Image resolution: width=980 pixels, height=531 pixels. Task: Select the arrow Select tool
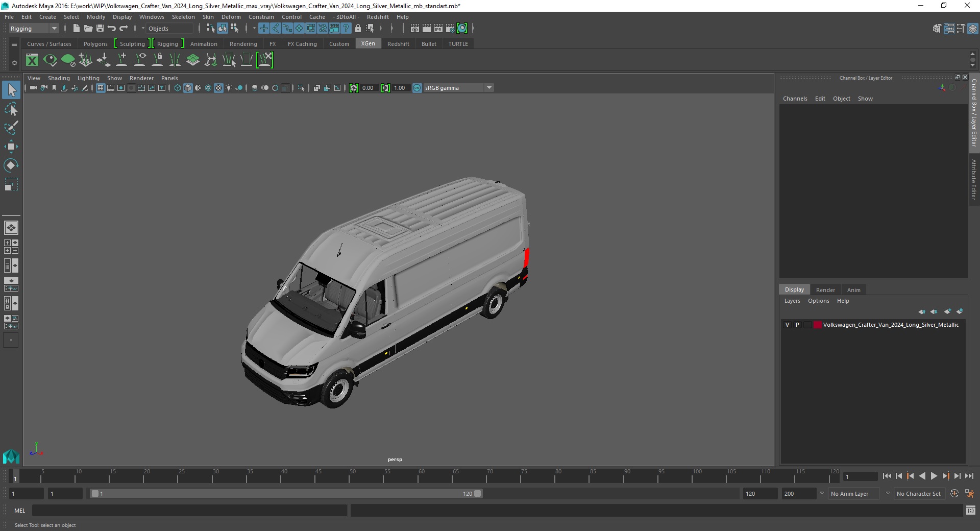(x=11, y=90)
